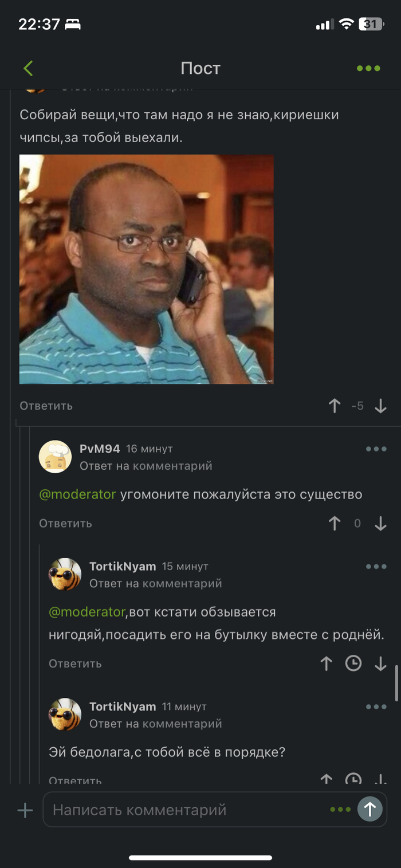This screenshot has width=401, height=868.
Task: Open options menu for PvM94's comment
Action: [x=376, y=449]
